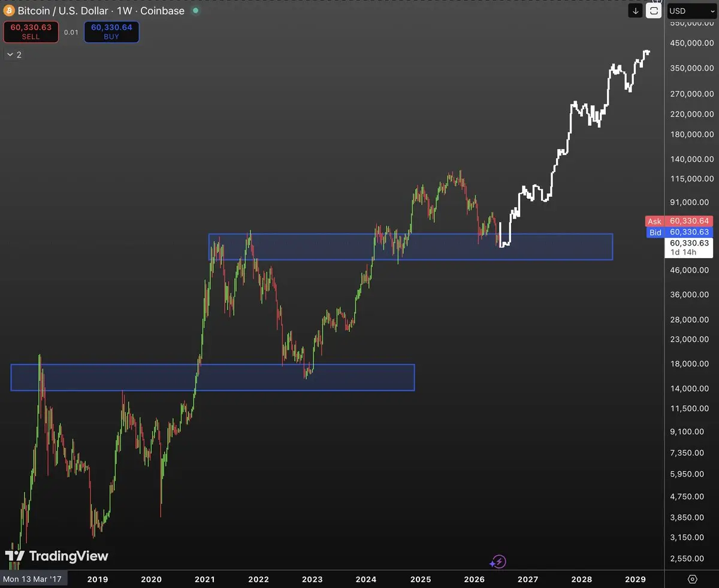Click 2029 on the time axis
The image size is (719, 588).
pyautogui.click(x=635, y=579)
